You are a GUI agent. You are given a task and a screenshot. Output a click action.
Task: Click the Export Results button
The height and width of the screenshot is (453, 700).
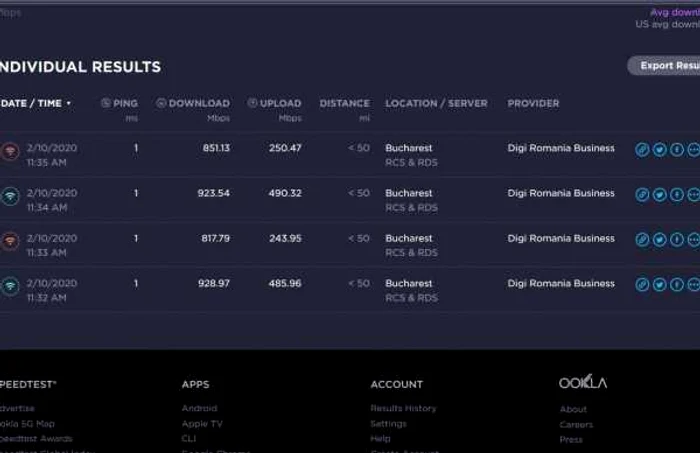point(664,66)
